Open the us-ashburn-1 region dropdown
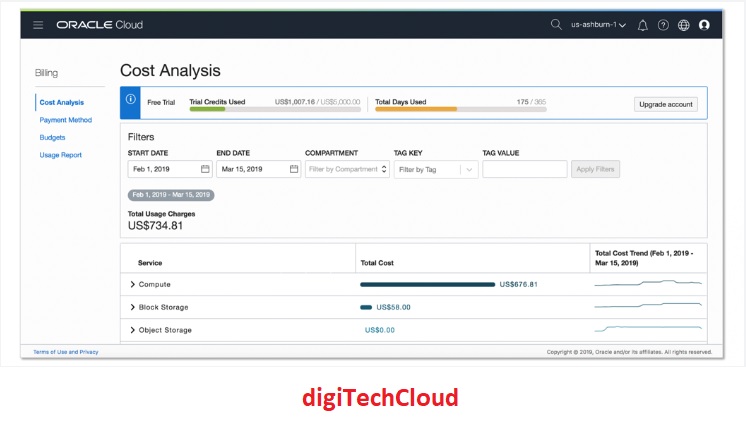 (599, 25)
